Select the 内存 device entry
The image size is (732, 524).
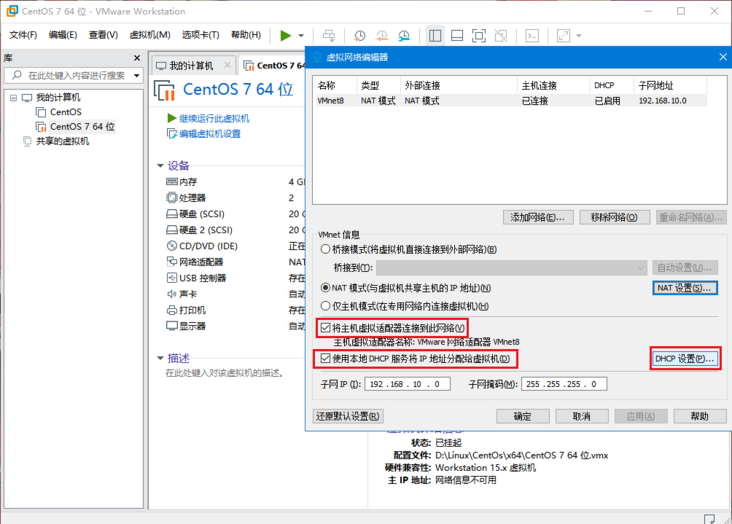[188, 182]
